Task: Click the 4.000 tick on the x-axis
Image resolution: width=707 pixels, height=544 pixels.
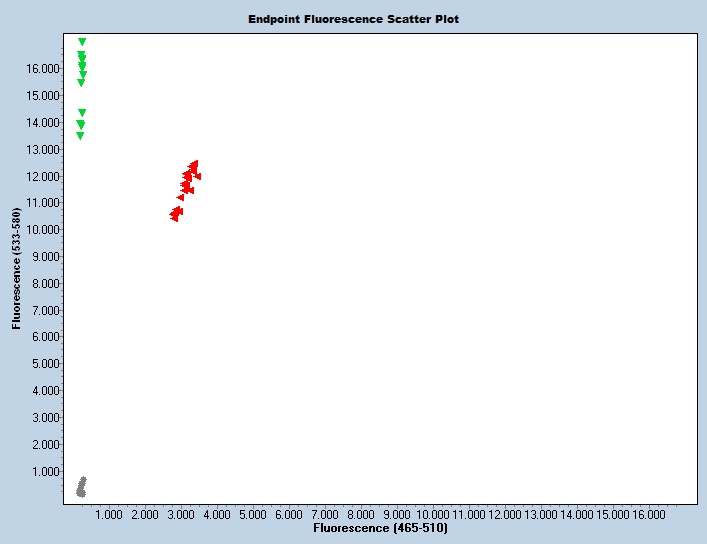Action: point(216,514)
